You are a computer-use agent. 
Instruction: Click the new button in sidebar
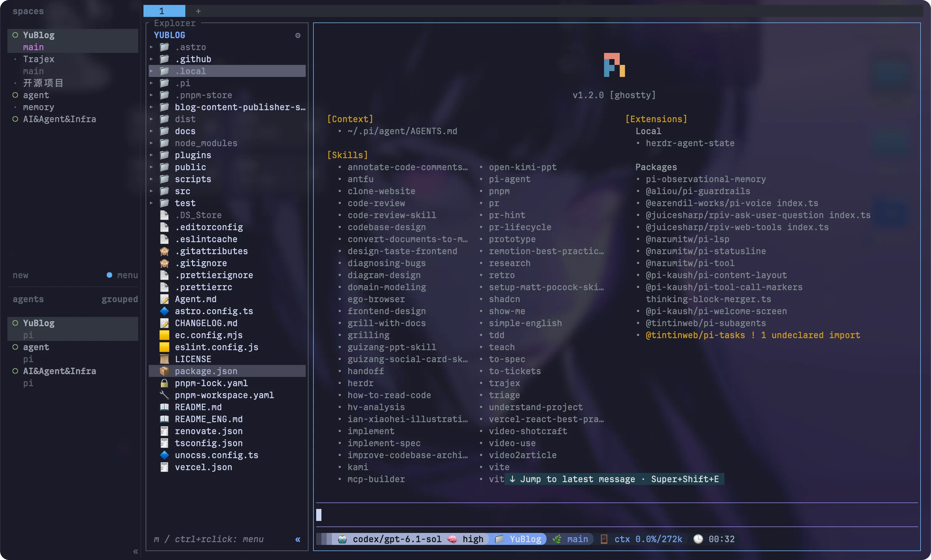coord(20,275)
